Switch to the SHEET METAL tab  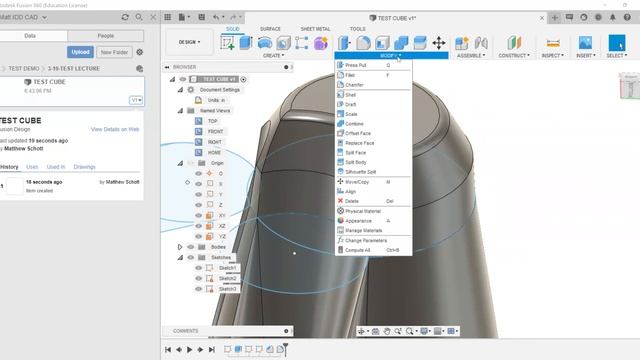click(x=315, y=29)
